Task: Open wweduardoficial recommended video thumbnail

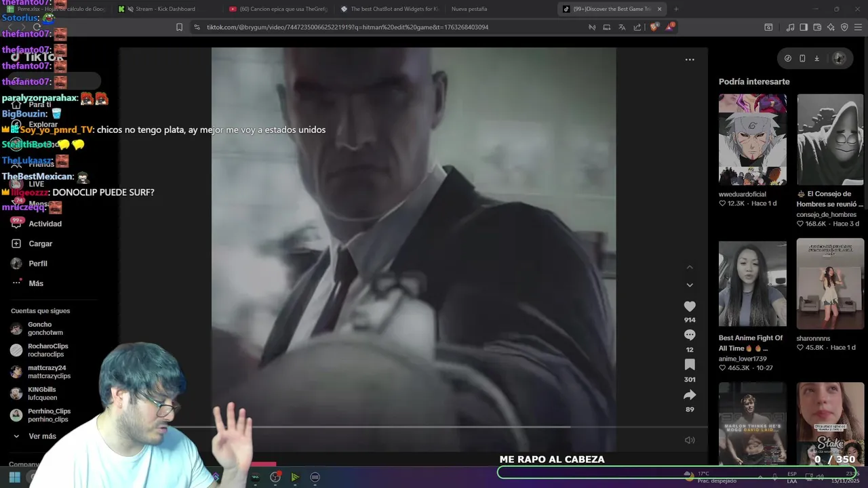Action: click(x=753, y=140)
